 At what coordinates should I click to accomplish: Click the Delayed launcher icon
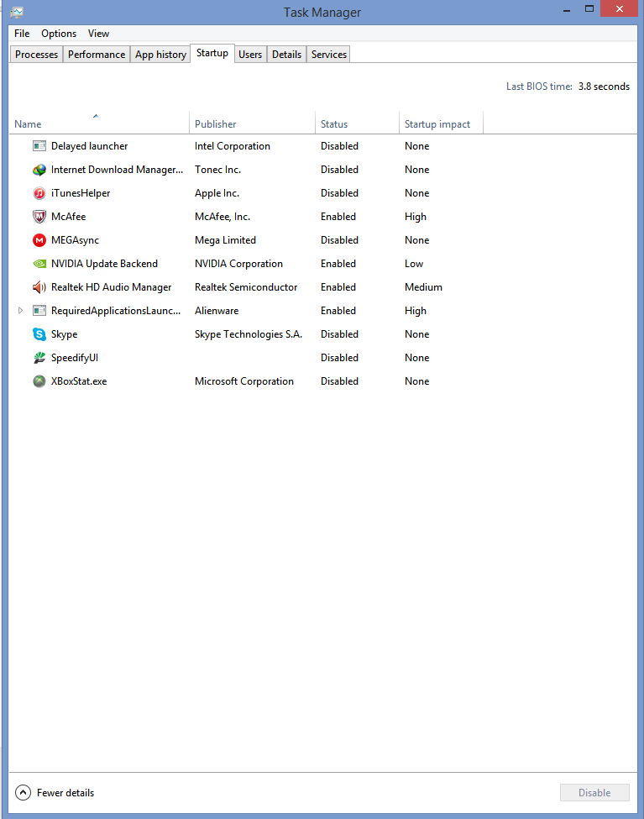coord(39,146)
